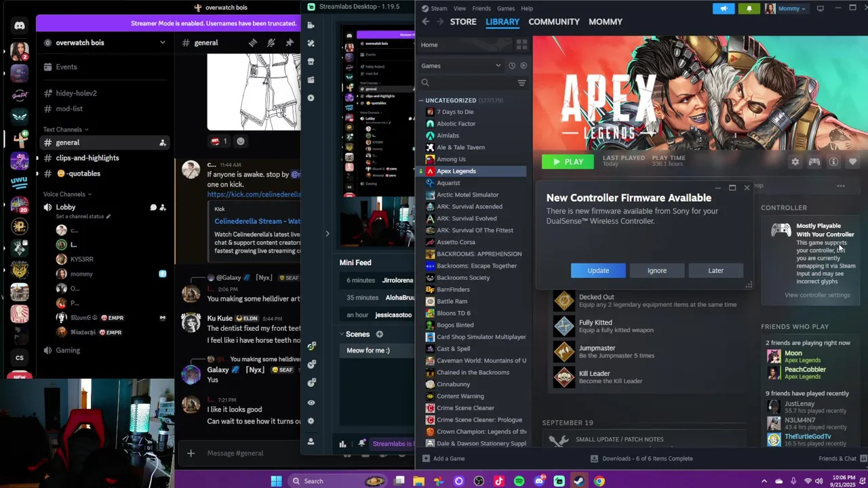Open Apex Legends game info icon
868x488 pixels.
click(833, 162)
